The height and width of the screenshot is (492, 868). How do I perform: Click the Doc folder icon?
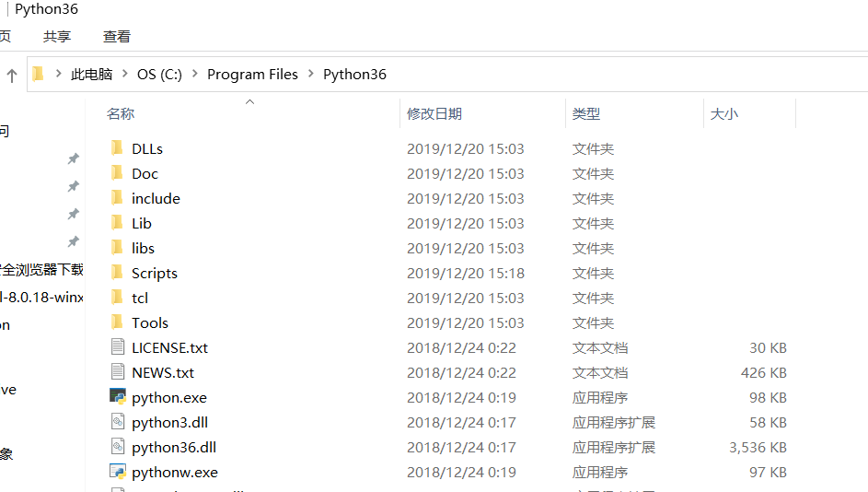click(117, 173)
